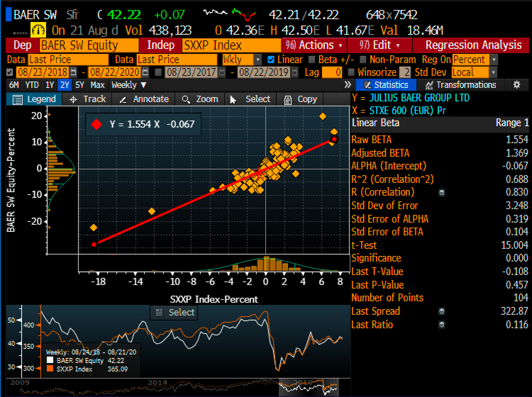Click the Copy chart tool

[301, 99]
